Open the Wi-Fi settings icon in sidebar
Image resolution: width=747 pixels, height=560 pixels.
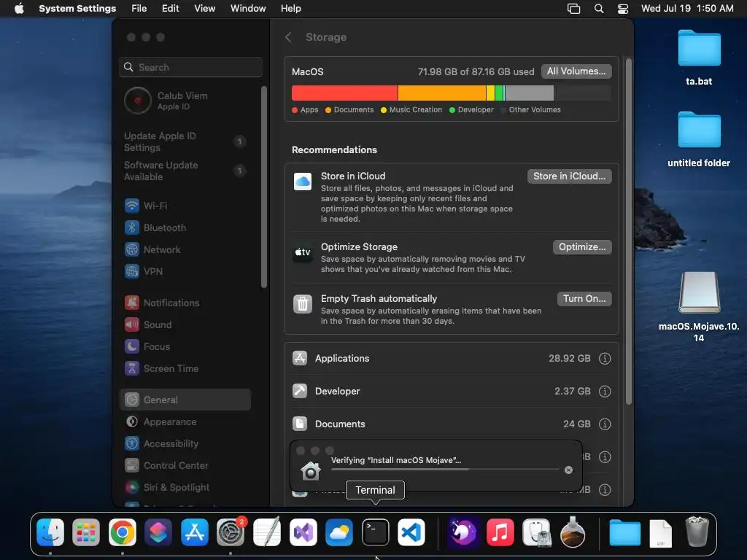coord(131,206)
